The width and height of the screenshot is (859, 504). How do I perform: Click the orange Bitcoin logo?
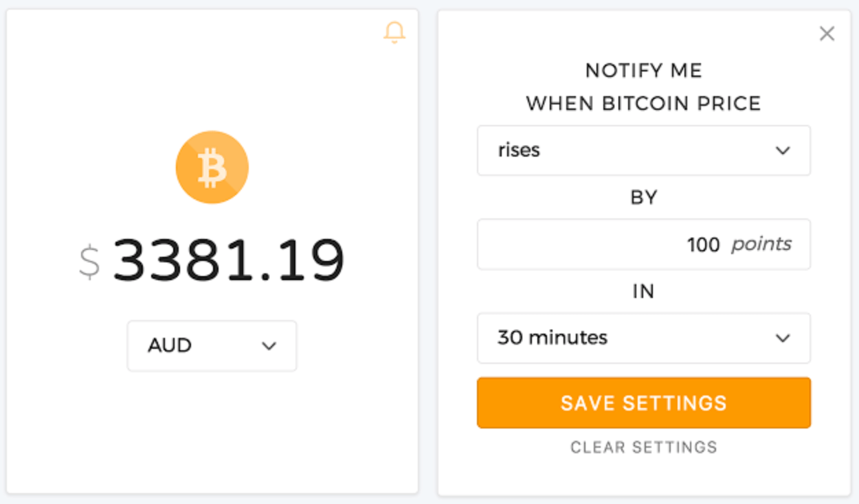[x=212, y=167]
